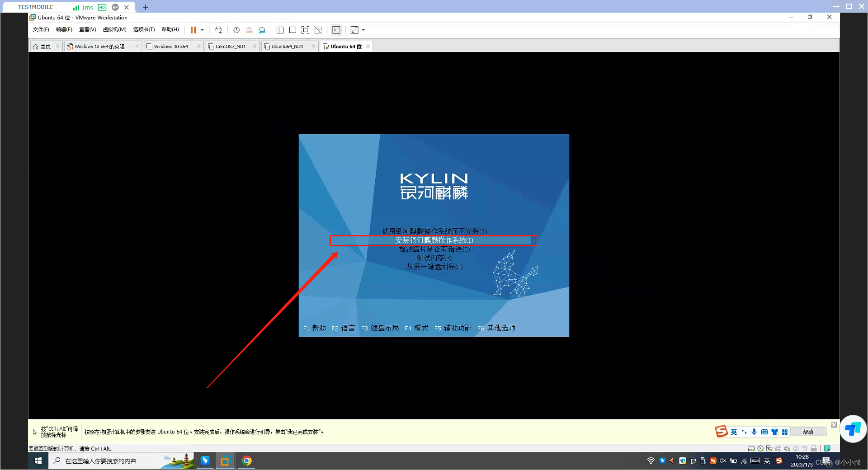Open the 查看(V) menu
The height and width of the screenshot is (470, 868).
point(87,29)
